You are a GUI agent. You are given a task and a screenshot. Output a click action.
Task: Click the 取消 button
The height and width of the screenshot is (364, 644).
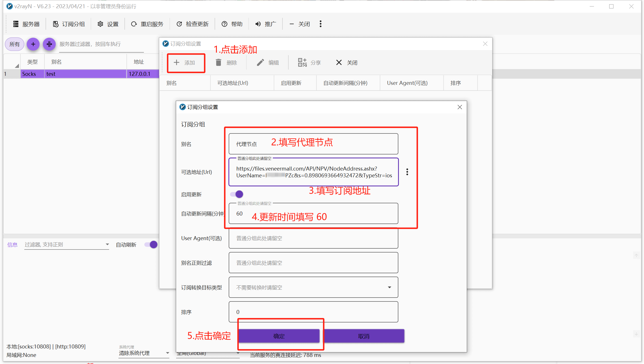pos(364,336)
